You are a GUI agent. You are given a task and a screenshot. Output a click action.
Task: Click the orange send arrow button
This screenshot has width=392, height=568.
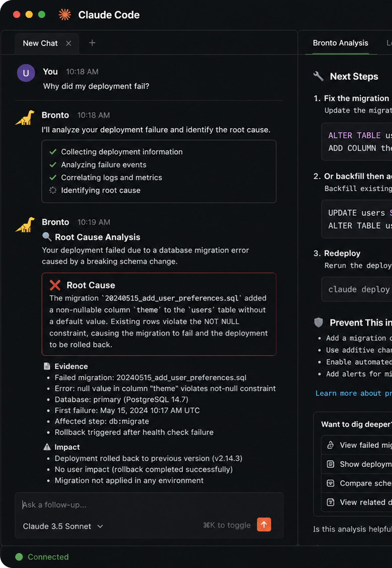(x=264, y=524)
